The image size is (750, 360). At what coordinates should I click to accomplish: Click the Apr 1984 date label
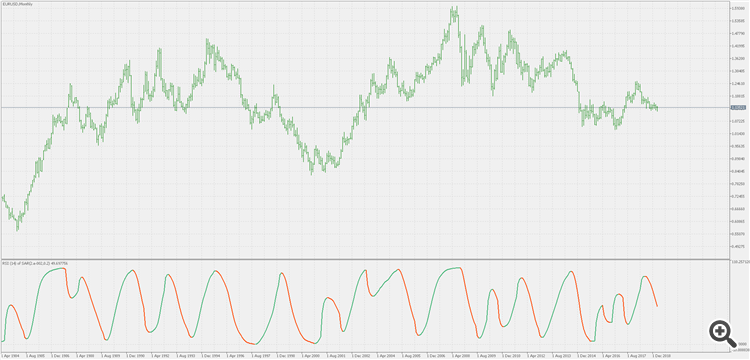pos(11,356)
